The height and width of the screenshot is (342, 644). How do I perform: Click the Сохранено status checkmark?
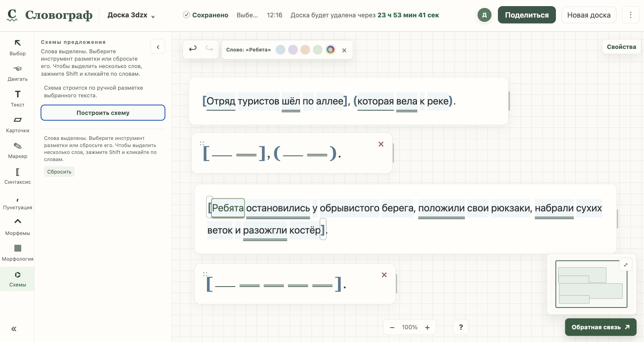click(186, 15)
